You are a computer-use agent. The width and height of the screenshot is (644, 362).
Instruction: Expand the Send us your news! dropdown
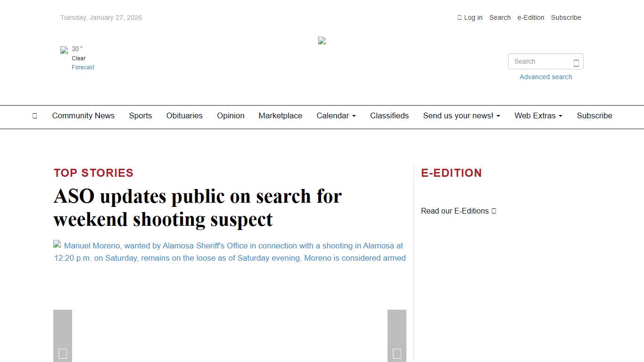461,116
